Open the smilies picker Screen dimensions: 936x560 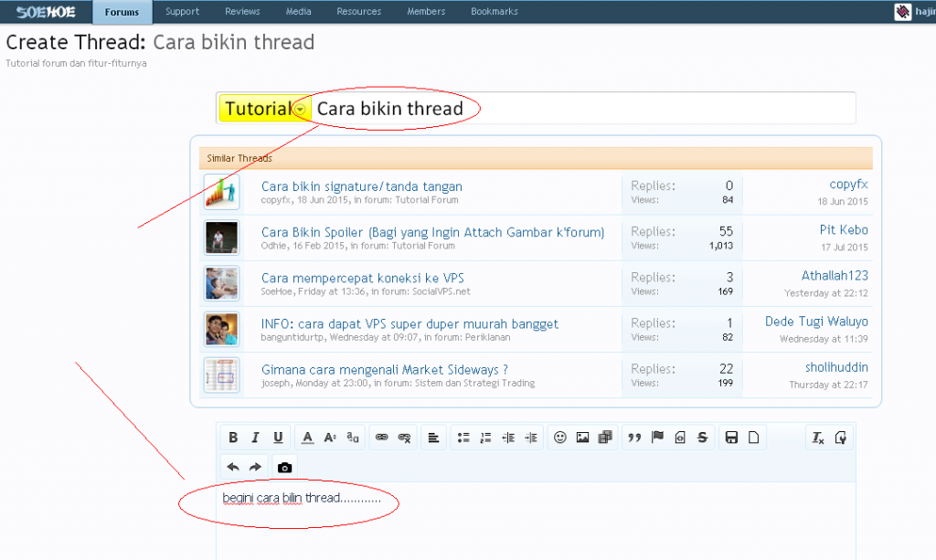(x=560, y=438)
